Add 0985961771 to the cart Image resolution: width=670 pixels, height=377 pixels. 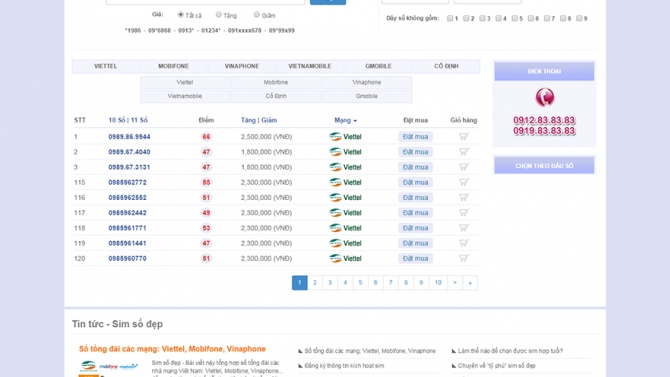point(464,228)
